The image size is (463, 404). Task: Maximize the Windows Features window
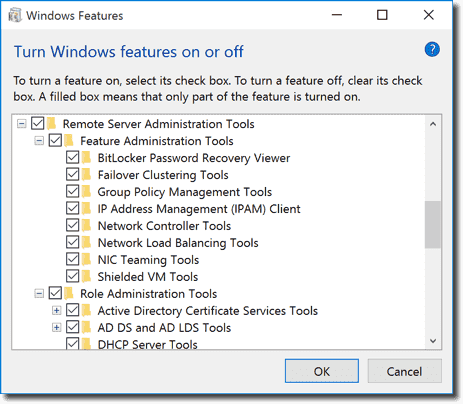click(382, 15)
